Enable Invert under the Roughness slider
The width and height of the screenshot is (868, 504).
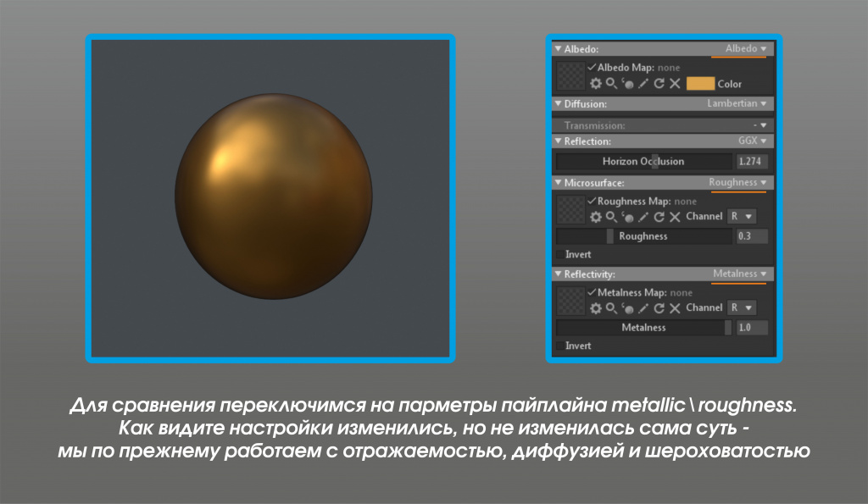click(x=560, y=254)
